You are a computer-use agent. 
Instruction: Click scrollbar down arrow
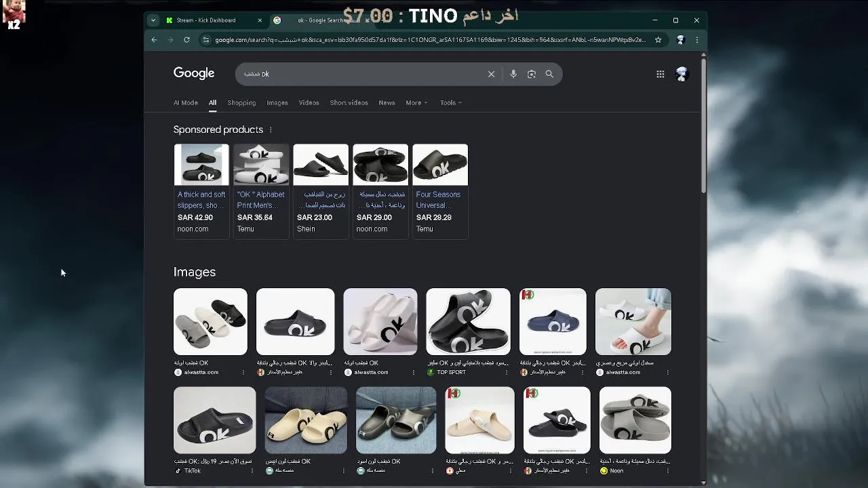pyautogui.click(x=703, y=483)
